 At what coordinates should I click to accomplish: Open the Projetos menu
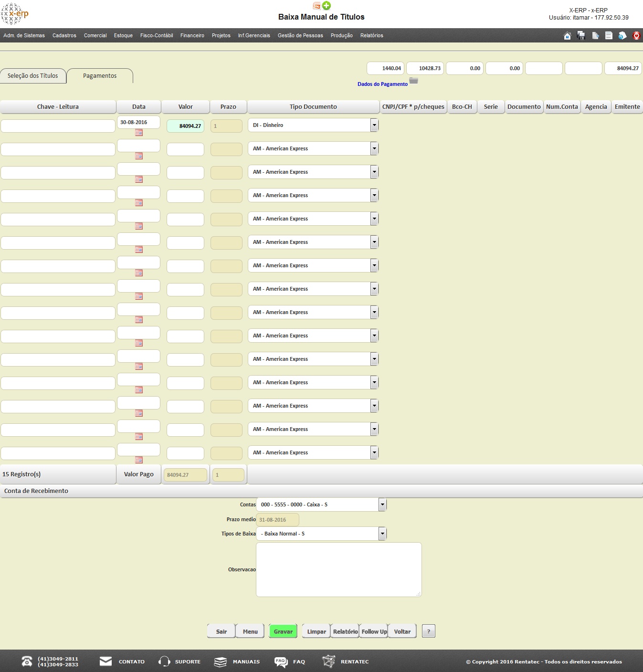pyautogui.click(x=221, y=35)
